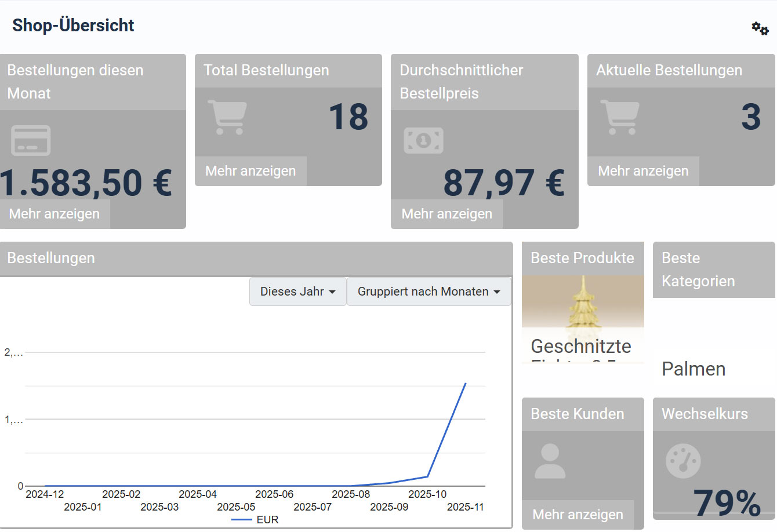Click the user icon in Beste Kunden
Screen dimensions: 777x532
coord(550,461)
